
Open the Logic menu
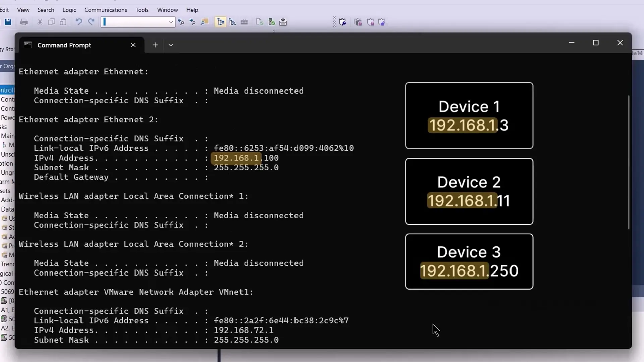[69, 10]
